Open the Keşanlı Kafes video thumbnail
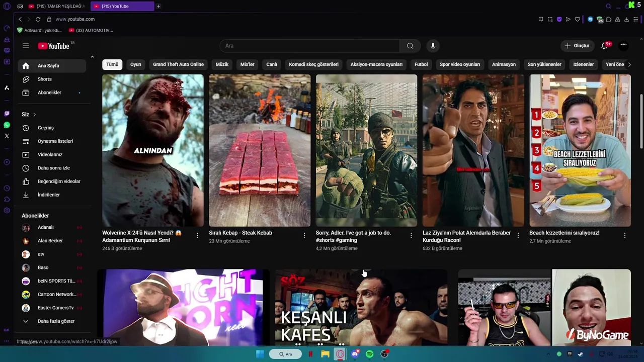The image size is (644, 362). pos(361,307)
